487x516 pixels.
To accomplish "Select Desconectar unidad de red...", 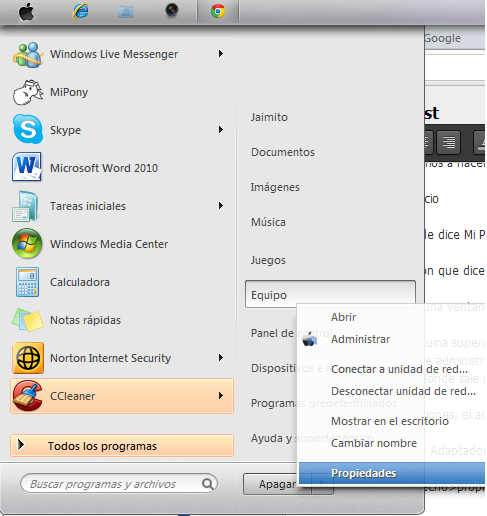I will click(403, 391).
